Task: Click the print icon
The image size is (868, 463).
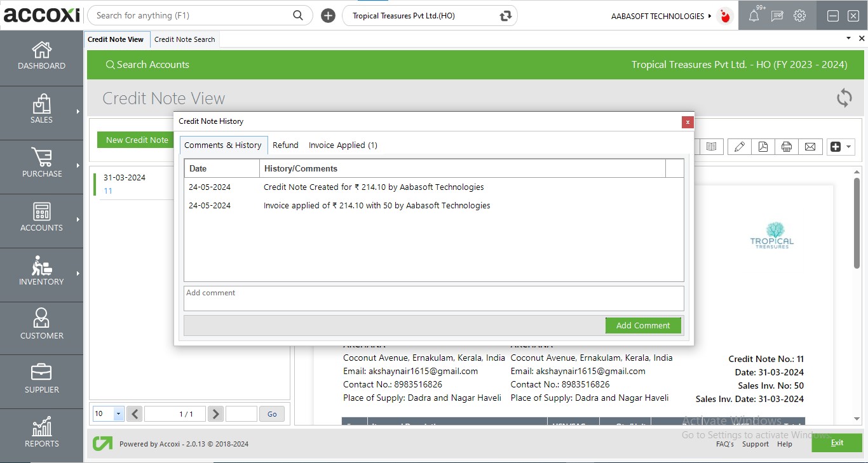Action: (787, 147)
